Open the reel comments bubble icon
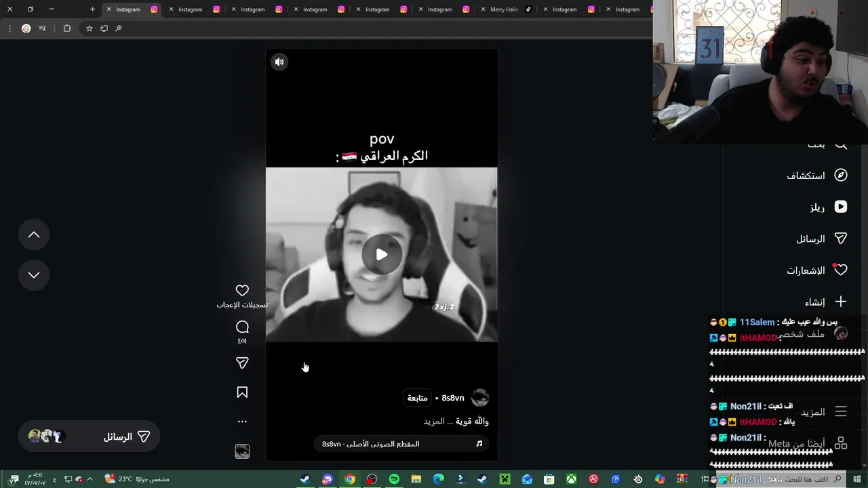868x488 pixels. click(242, 327)
